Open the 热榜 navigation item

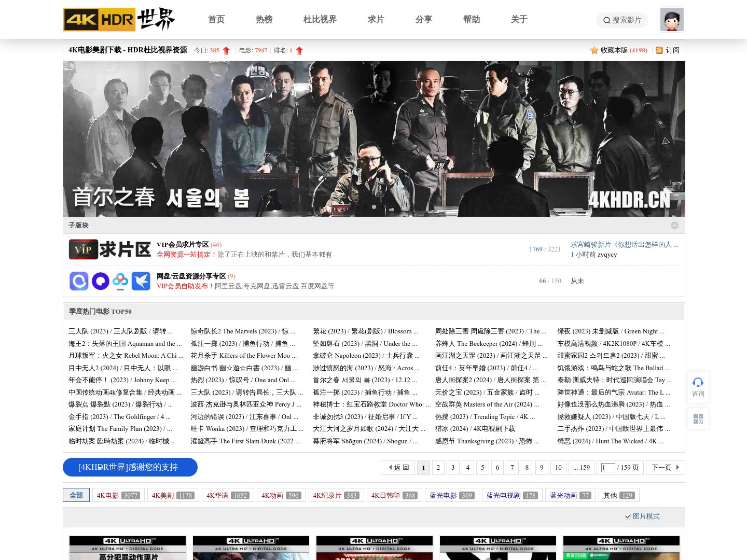coord(264,20)
